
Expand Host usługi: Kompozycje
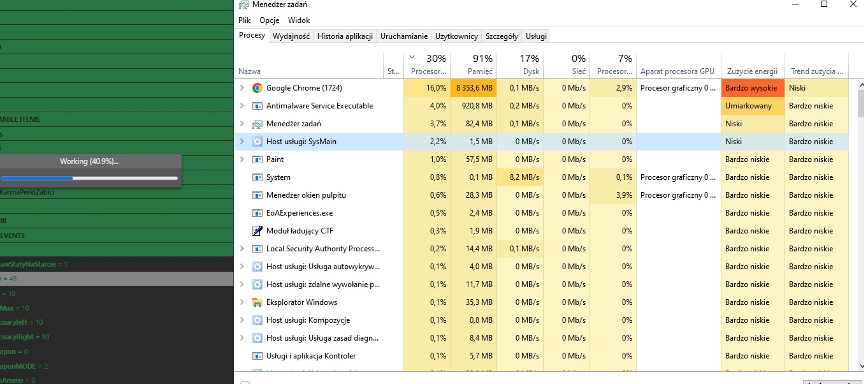click(x=242, y=320)
